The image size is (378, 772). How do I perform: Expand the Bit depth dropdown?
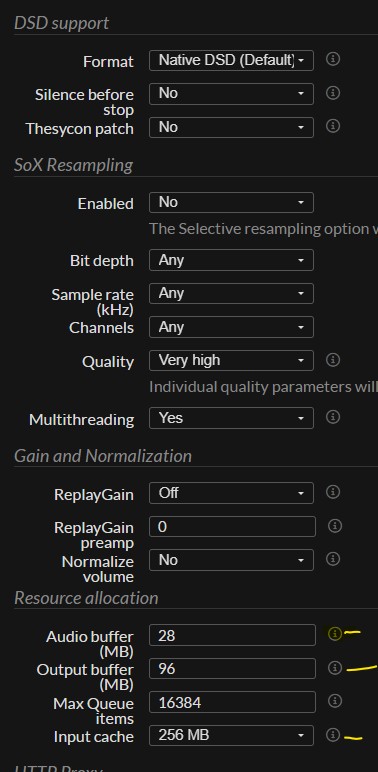tap(231, 260)
